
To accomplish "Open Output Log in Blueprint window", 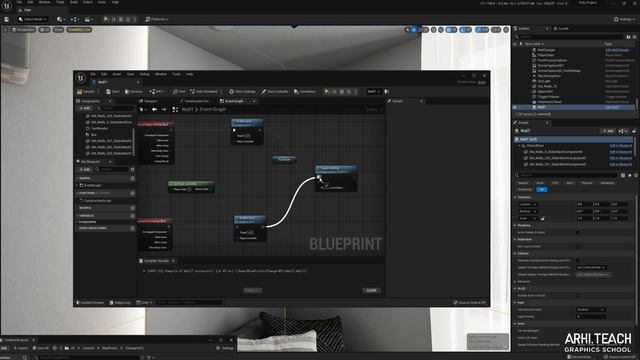I will point(120,302).
